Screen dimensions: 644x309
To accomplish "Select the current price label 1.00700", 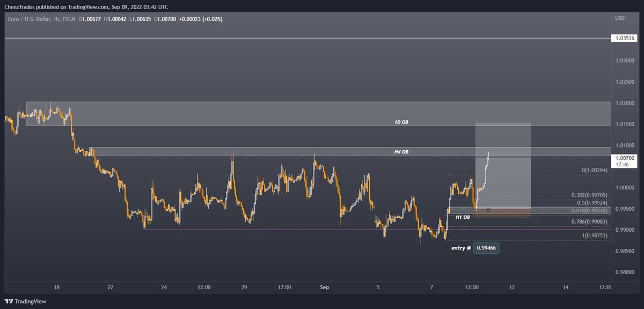I will (625, 158).
